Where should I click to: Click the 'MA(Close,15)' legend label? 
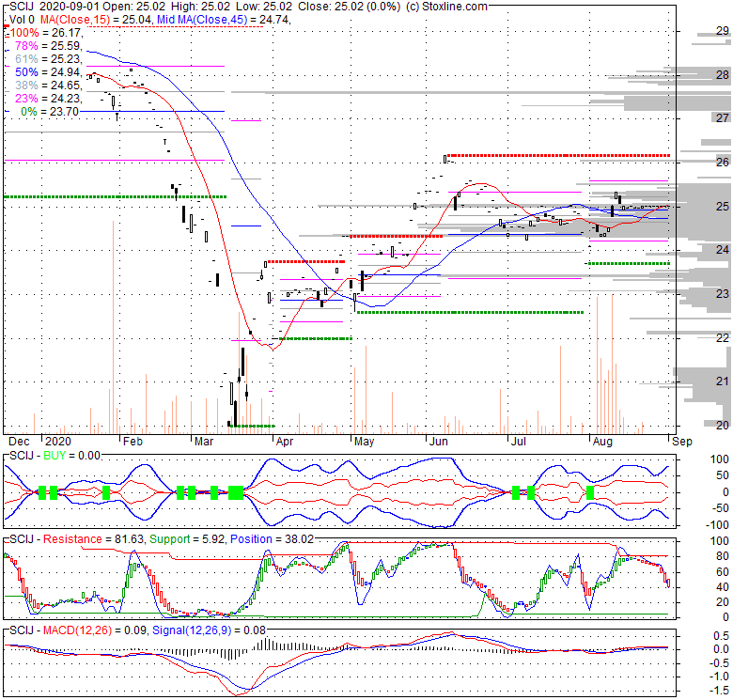point(74,20)
